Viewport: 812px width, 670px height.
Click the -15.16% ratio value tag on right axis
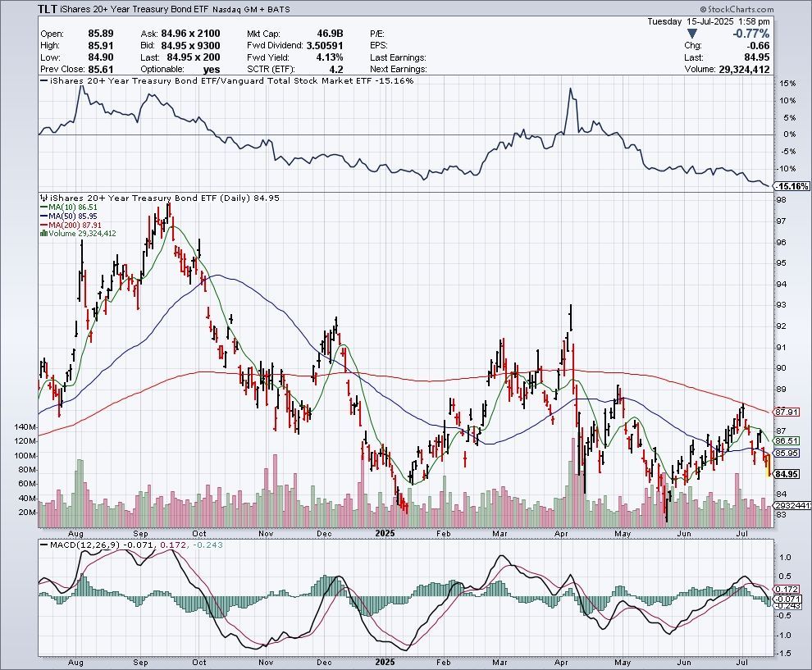(792, 186)
